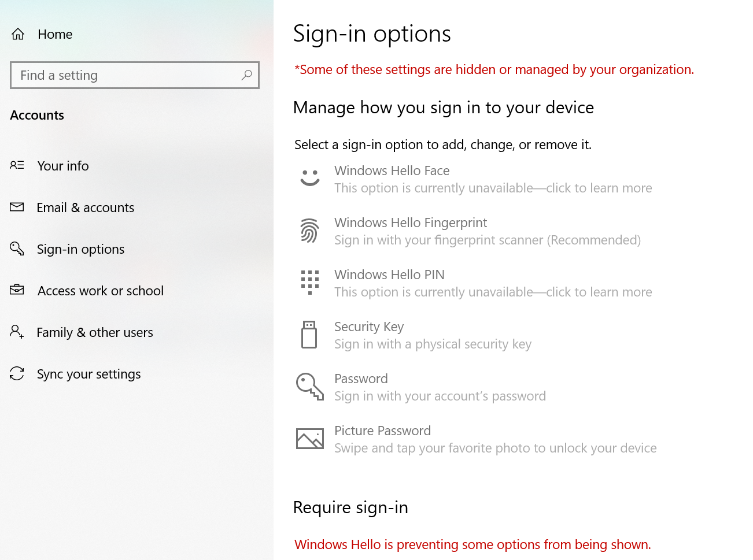Click learn more for Windows Hello Face
Image resolution: width=753 pixels, height=560 pixels.
click(493, 188)
